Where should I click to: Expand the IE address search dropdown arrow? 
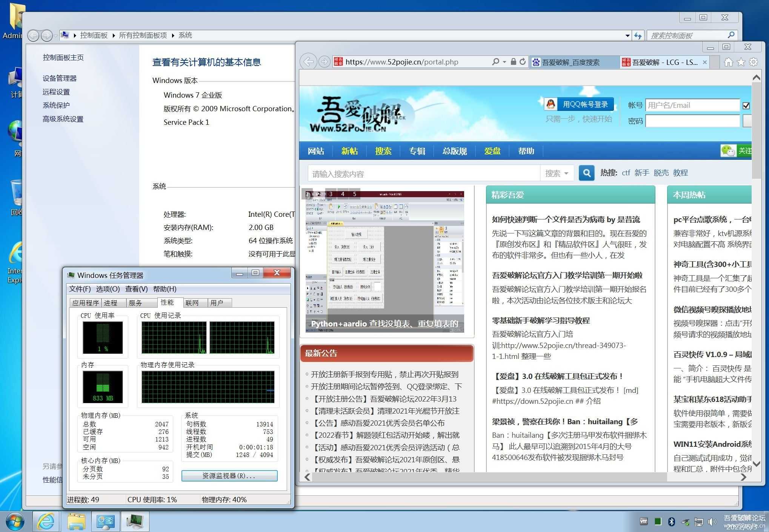[504, 61]
